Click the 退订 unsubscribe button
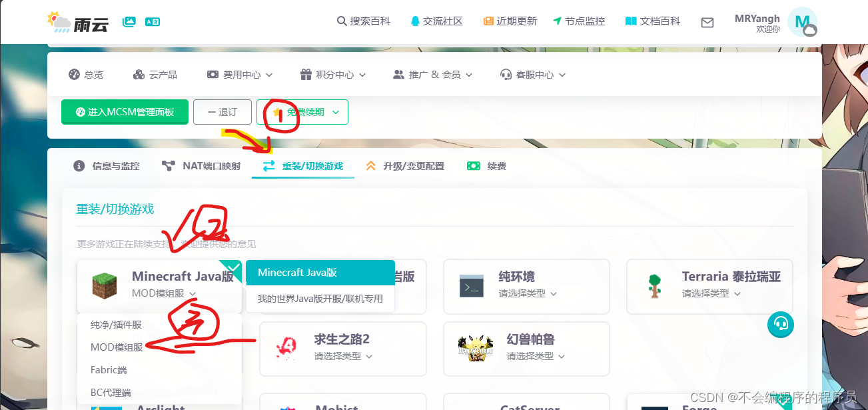 click(x=222, y=112)
